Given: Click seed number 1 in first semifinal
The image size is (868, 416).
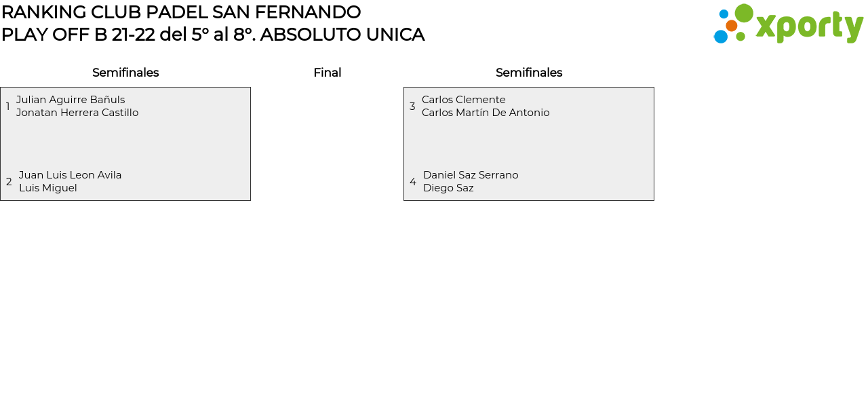Looking at the screenshot, I should (x=8, y=107).
